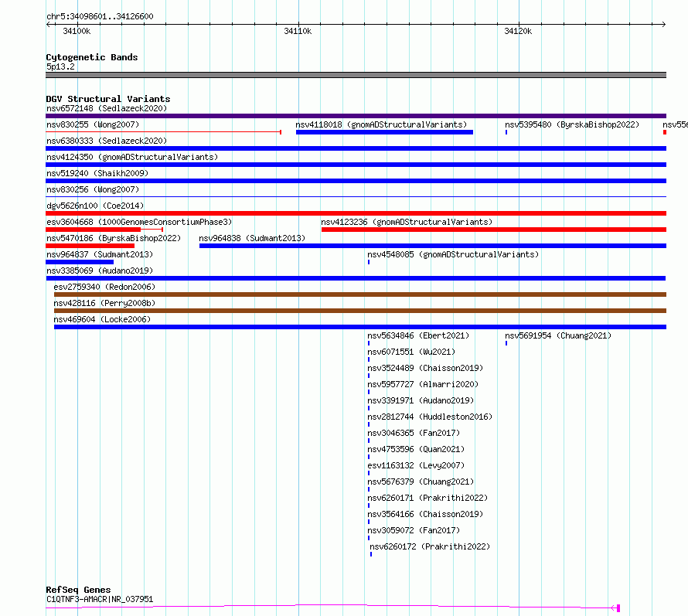Select the nsv4118018 gnomAD blue variant bar
This screenshot has height=616, width=688.
[384, 132]
